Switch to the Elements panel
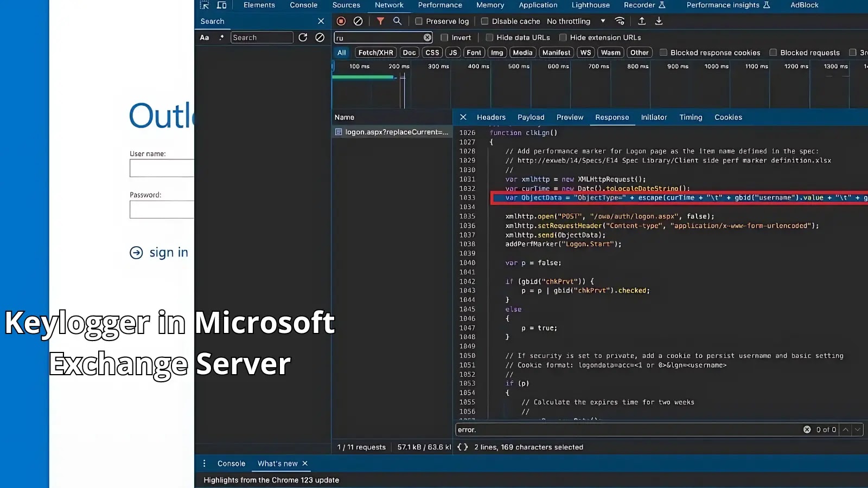Viewport: 868px width, 488px height. pyautogui.click(x=259, y=5)
